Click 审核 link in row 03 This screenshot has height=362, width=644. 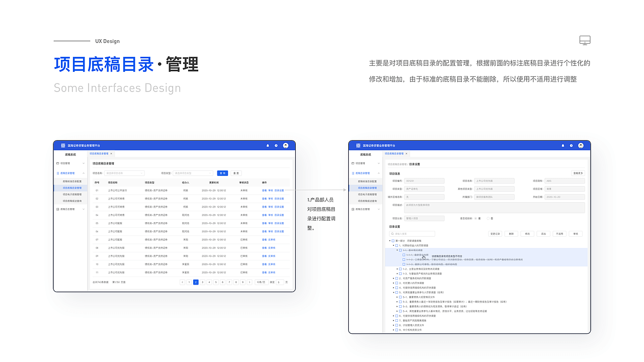click(x=270, y=207)
